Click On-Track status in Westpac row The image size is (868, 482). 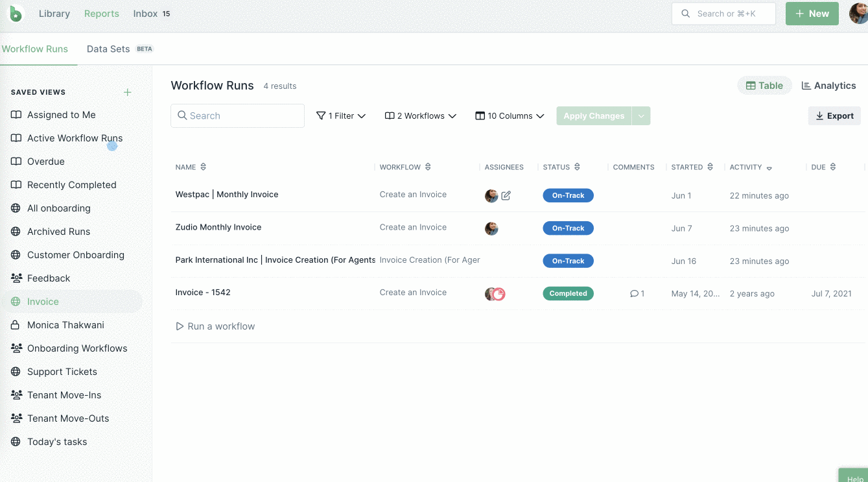click(568, 195)
